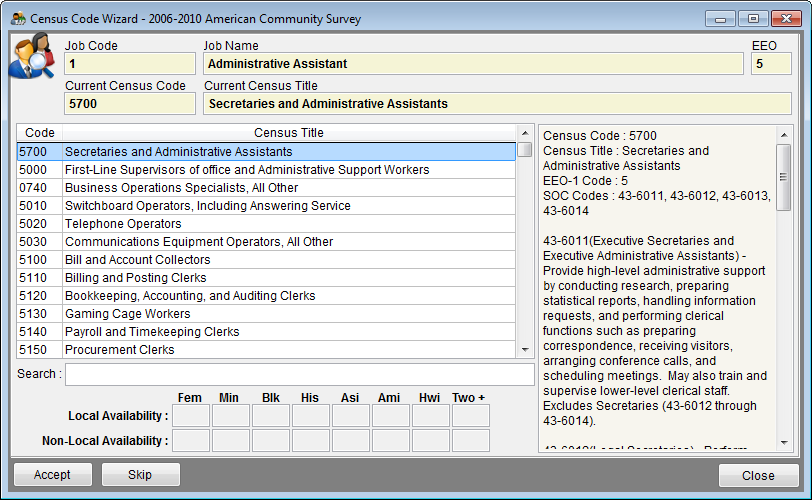The width and height of the screenshot is (812, 500).
Task: Click the Current Census Code field
Action: (130, 104)
